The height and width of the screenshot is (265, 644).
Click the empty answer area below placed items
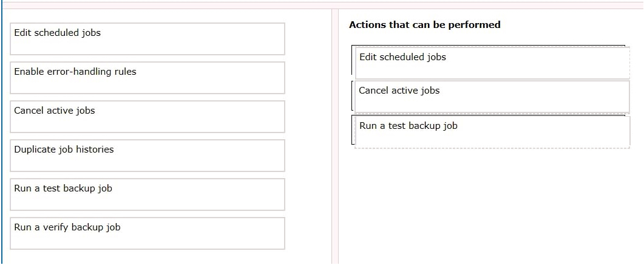(491, 206)
